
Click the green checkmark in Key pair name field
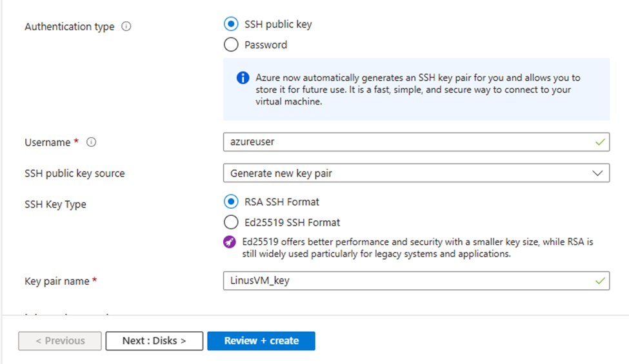pos(601,281)
